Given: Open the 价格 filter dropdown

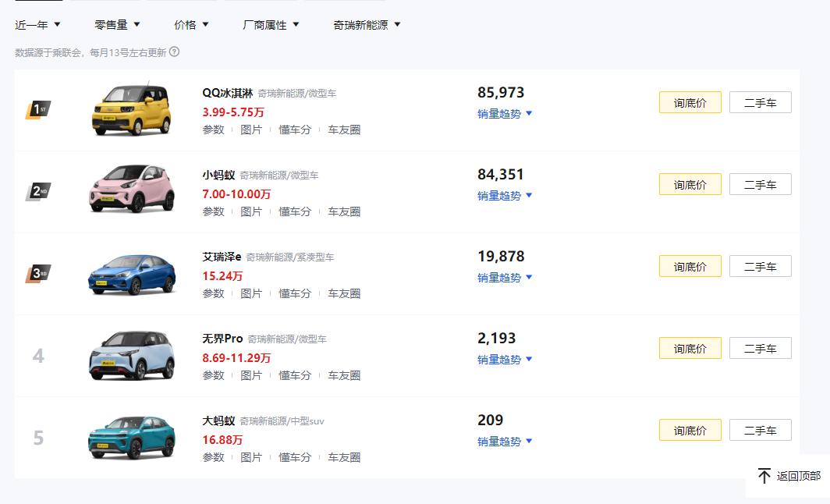Looking at the screenshot, I should tap(191, 25).
